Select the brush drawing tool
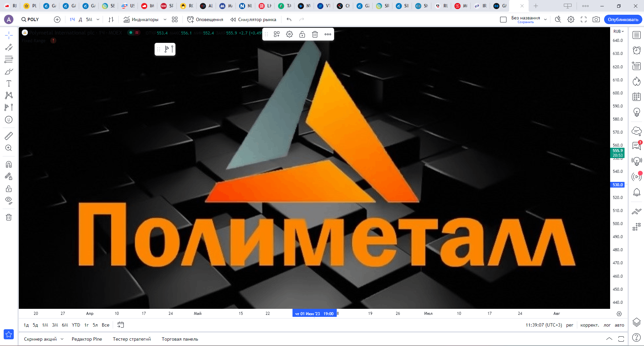The image size is (644, 346). (x=9, y=71)
